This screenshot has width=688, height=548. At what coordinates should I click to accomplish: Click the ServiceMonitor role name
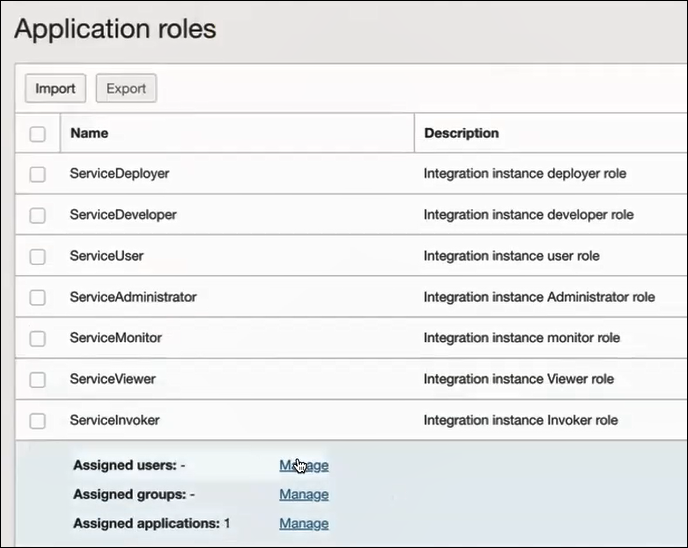point(115,338)
